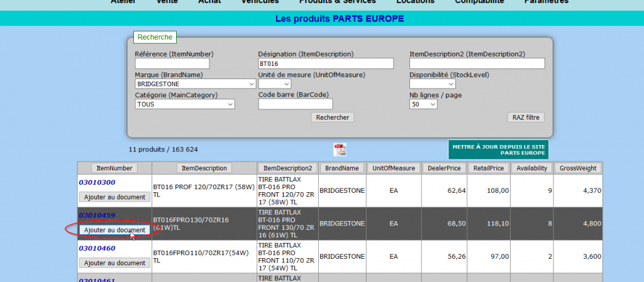Click the Rechercher button
644x282 pixels.
pos(333,117)
